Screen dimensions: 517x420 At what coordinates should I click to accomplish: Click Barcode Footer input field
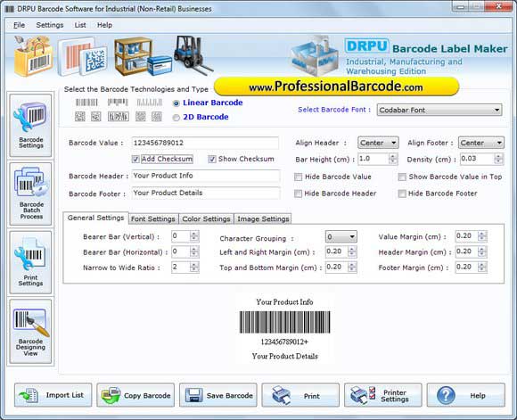[206, 193]
